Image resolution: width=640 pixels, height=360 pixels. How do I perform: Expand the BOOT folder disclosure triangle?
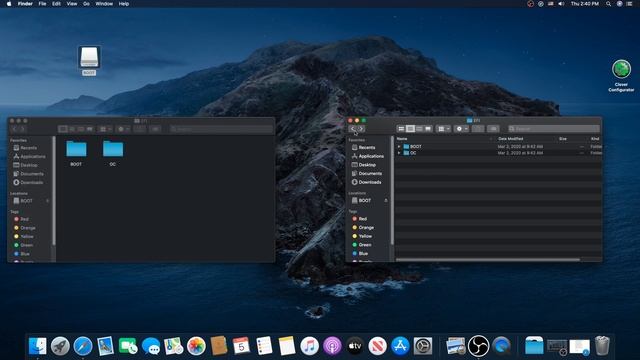click(399, 147)
